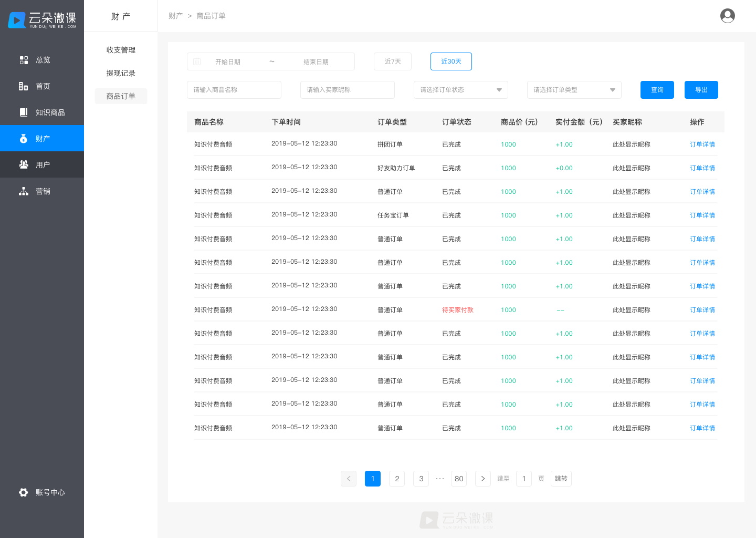756x538 pixels.
Task: Open 收支管理 submenu item
Action: pos(121,50)
